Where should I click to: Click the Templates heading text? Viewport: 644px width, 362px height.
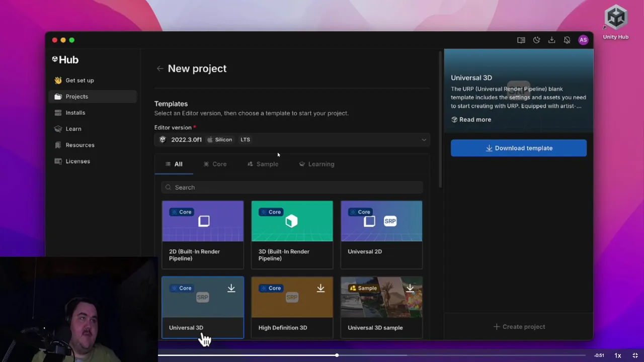coord(171,104)
